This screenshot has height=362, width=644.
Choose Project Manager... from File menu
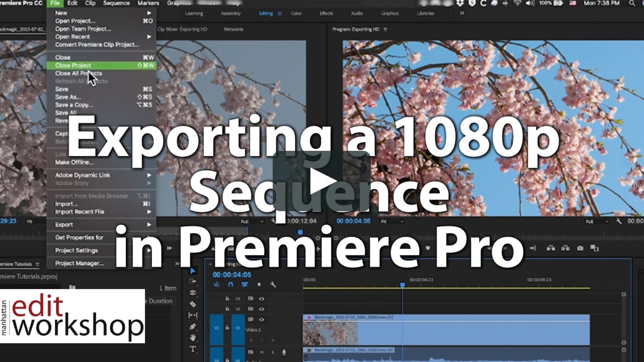[102, 263]
